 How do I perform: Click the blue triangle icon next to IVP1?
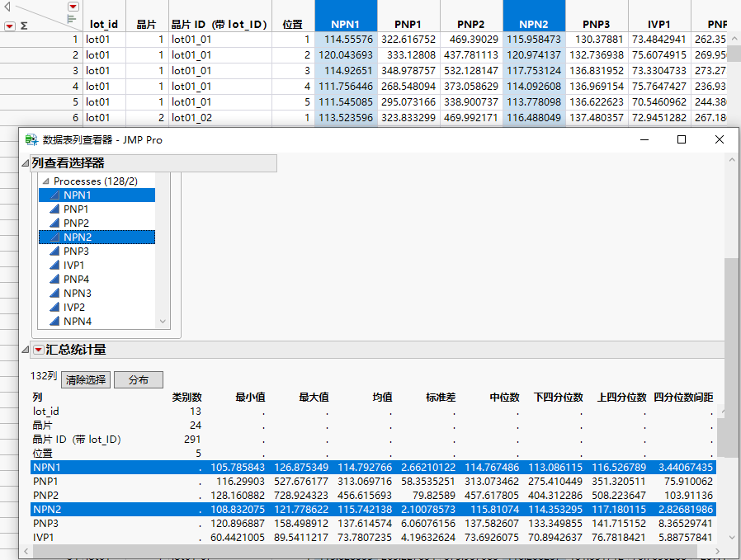click(54, 266)
